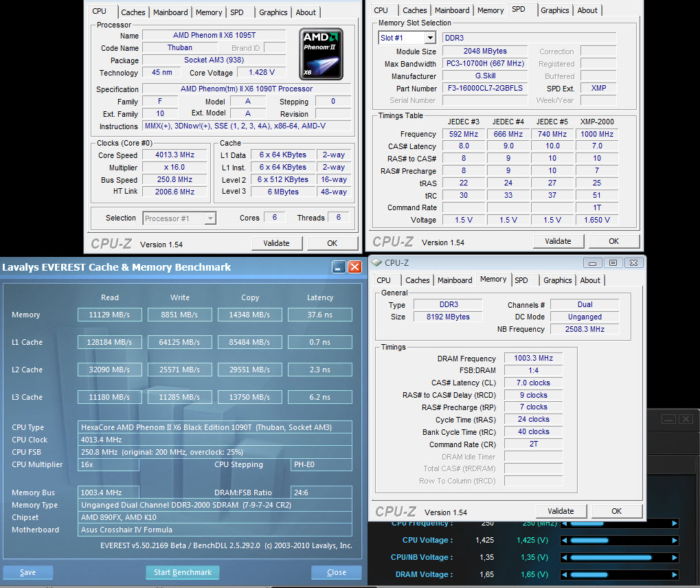Open the Caches tab in the CPU-Z SPD window
Screen dimensions: 700x588
(x=415, y=10)
